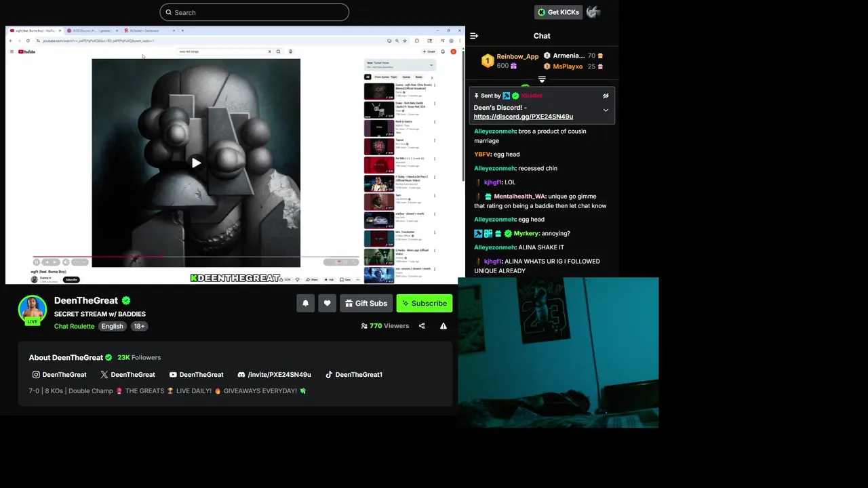This screenshot has height=488, width=868.
Task: Click the YouTube logo in the browser
Action: coord(27,52)
